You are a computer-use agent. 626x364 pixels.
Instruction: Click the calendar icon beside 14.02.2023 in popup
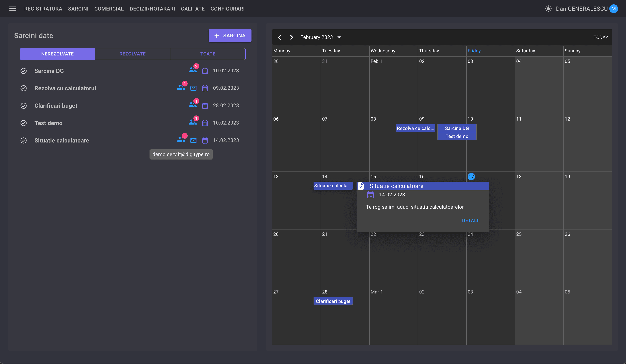370,195
